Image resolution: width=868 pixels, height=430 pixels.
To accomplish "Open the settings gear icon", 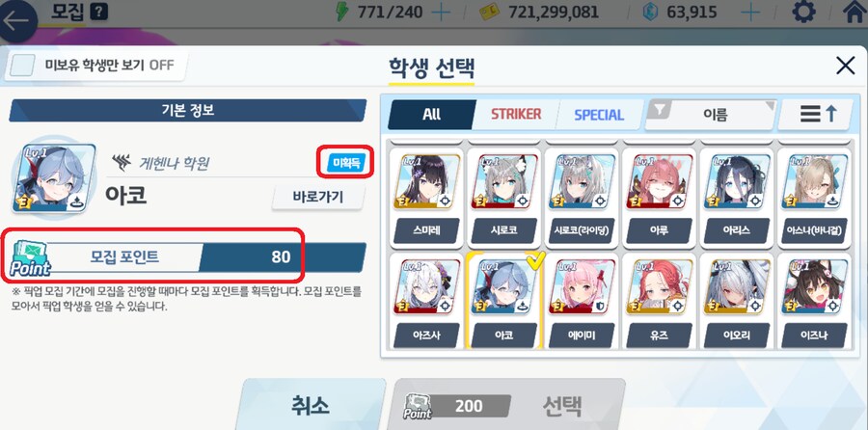I will (x=803, y=11).
